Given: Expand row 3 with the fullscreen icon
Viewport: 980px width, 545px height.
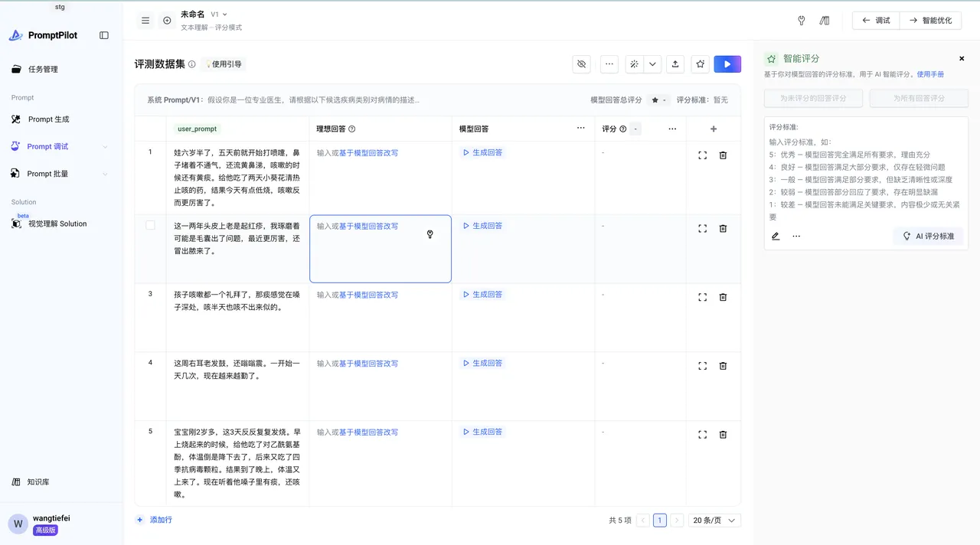Looking at the screenshot, I should point(702,297).
